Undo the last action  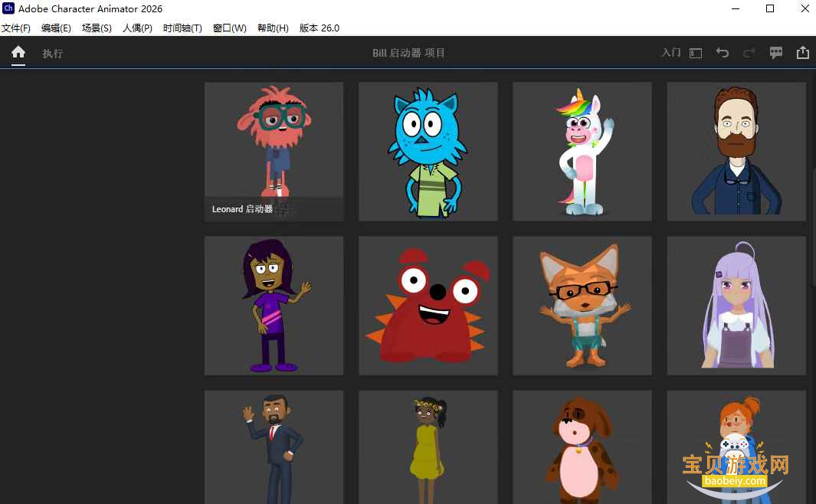click(723, 53)
